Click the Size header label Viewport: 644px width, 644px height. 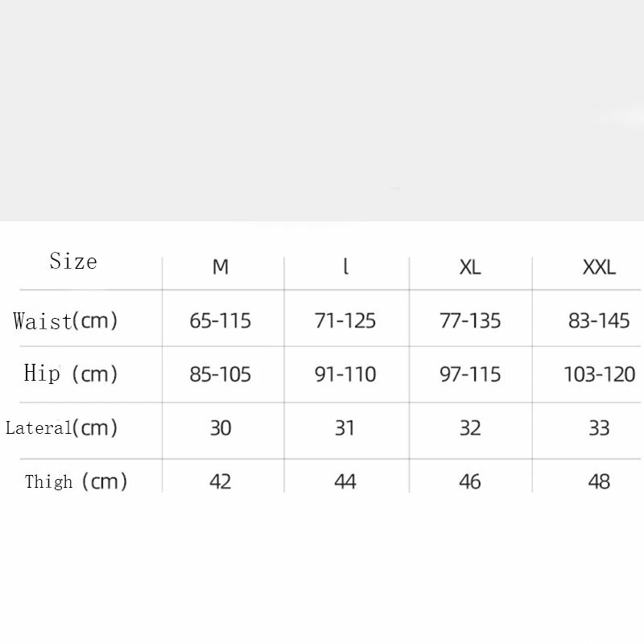pos(73,261)
